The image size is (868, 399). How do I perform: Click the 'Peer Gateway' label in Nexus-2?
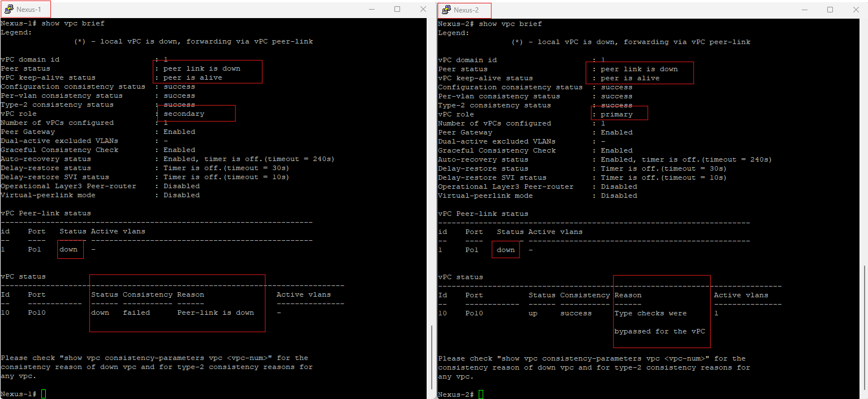coord(465,132)
